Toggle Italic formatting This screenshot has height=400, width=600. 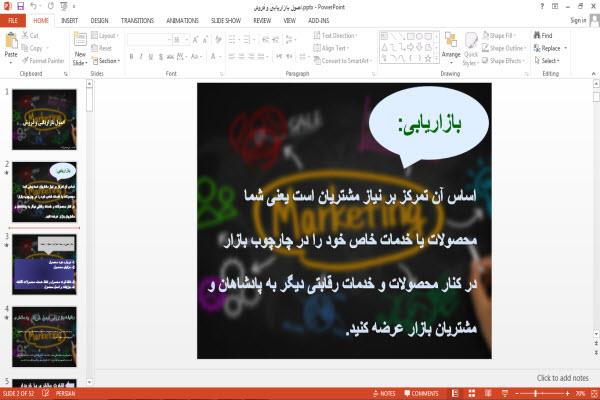click(x=141, y=57)
